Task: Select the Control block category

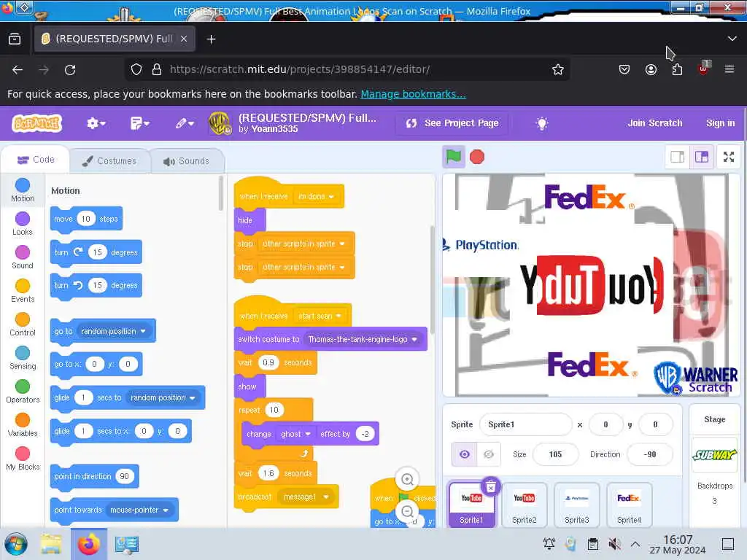Action: pos(23,324)
